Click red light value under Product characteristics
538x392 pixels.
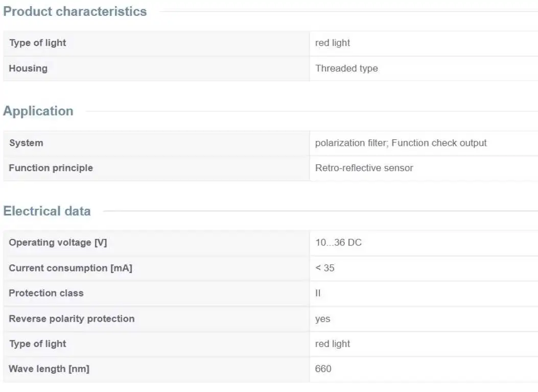(x=333, y=43)
